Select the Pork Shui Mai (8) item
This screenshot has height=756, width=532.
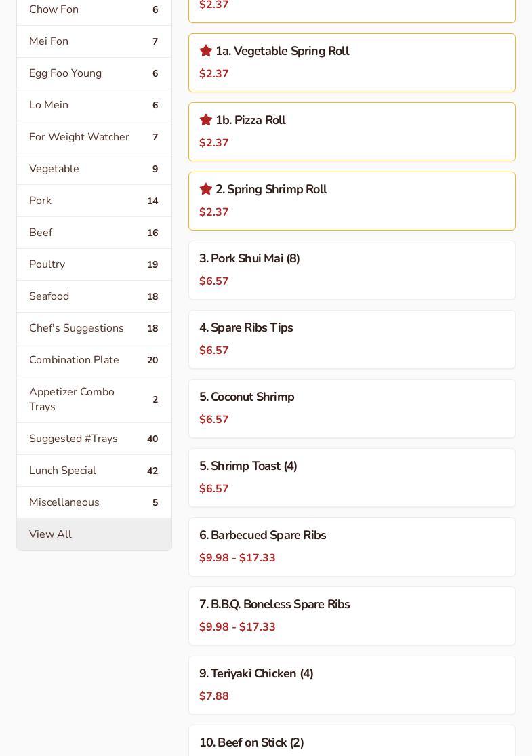click(x=352, y=270)
